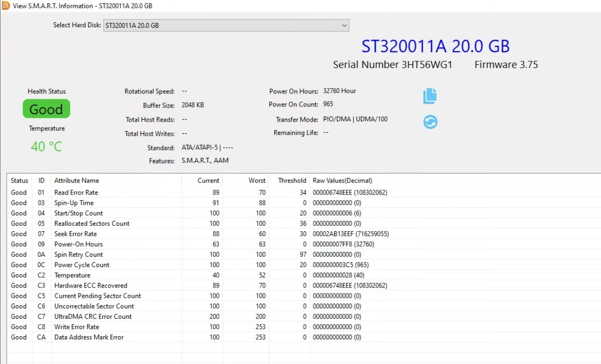
Task: Open the Select Hard Disk dropdown
Action: tap(226, 25)
